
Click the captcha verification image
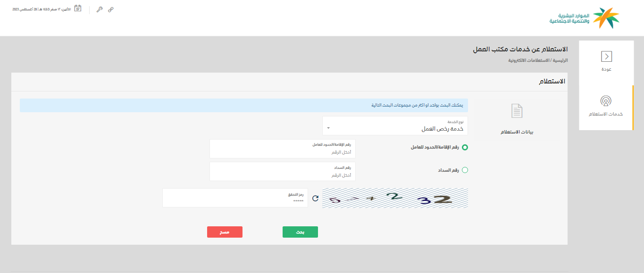click(x=395, y=198)
